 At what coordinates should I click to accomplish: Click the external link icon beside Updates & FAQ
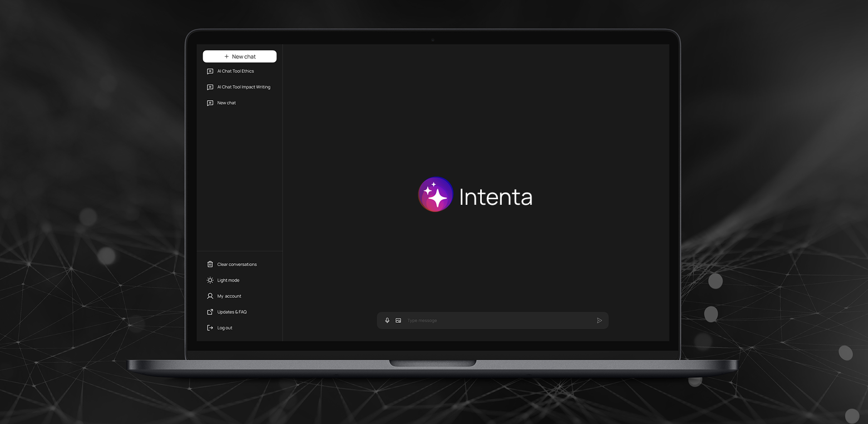[210, 312]
